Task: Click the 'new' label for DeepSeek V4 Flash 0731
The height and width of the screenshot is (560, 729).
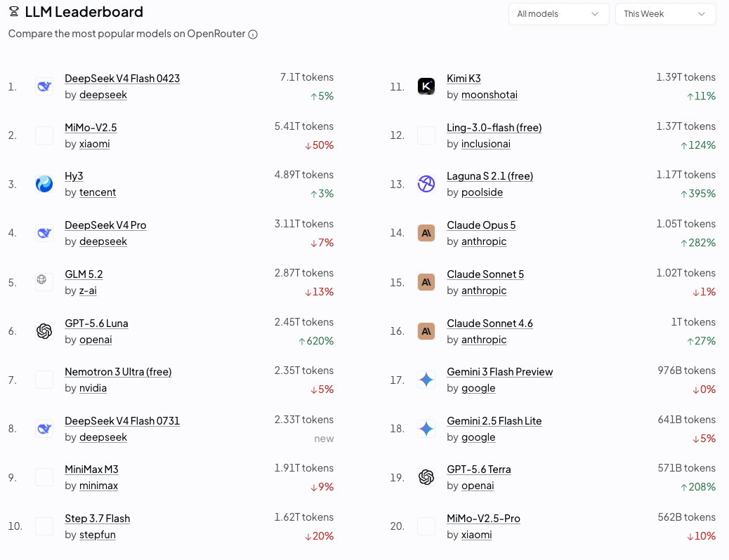Action: pyautogui.click(x=324, y=439)
